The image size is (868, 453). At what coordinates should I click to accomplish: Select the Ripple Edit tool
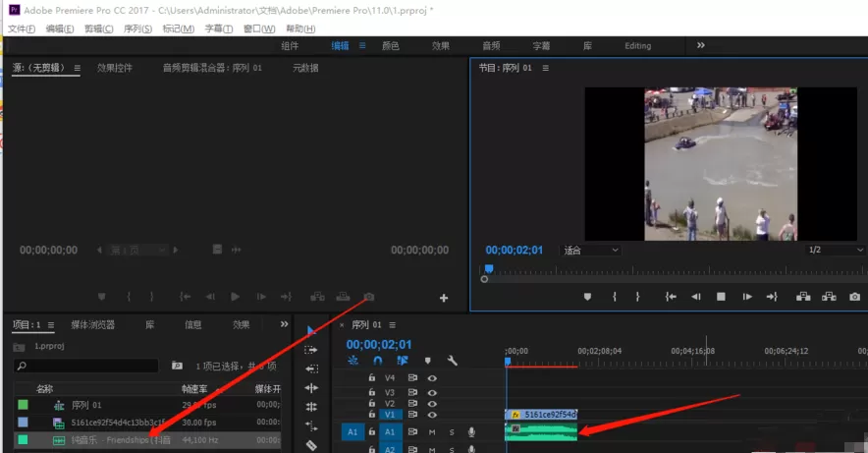click(311, 388)
